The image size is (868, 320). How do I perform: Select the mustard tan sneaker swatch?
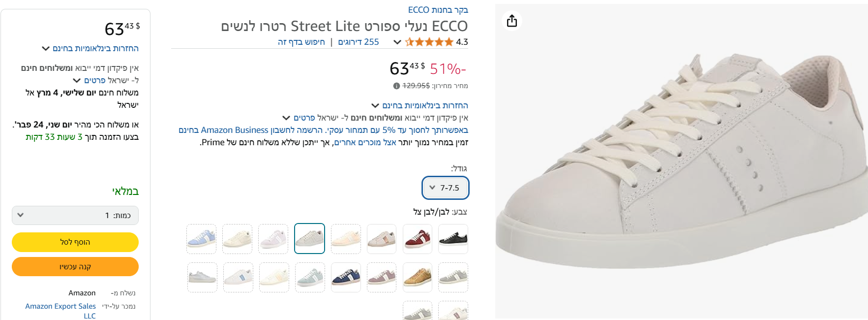click(x=418, y=278)
